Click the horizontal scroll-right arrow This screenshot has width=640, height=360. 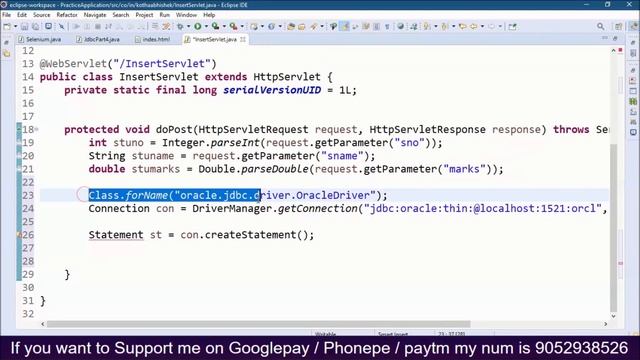pyautogui.click(x=605, y=324)
